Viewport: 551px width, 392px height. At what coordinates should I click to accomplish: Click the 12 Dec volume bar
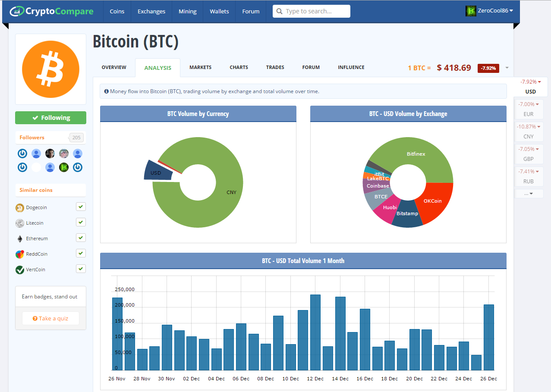[x=315, y=332]
